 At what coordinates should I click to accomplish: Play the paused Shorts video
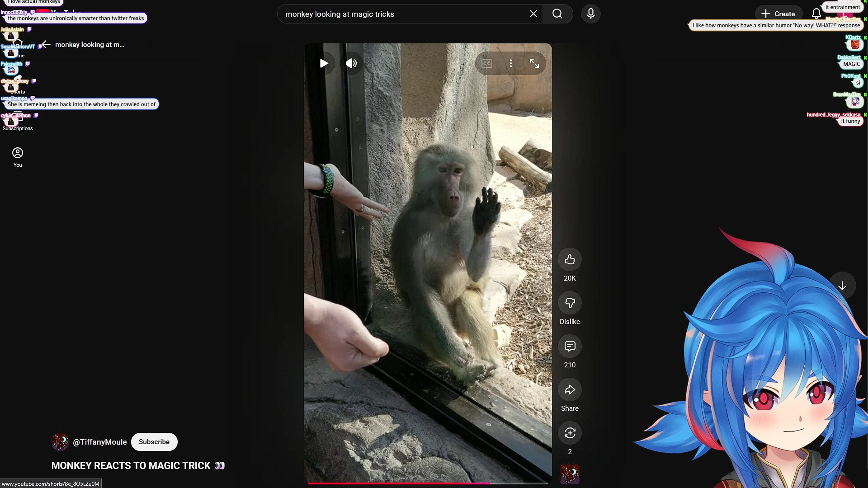(324, 63)
